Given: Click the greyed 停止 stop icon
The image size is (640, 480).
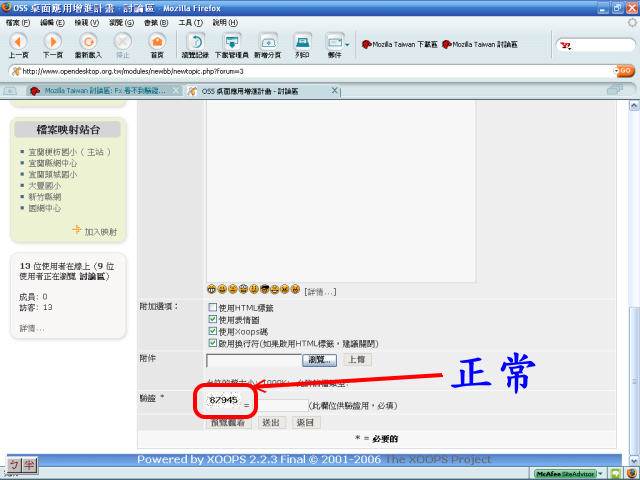Looking at the screenshot, I should (122, 42).
